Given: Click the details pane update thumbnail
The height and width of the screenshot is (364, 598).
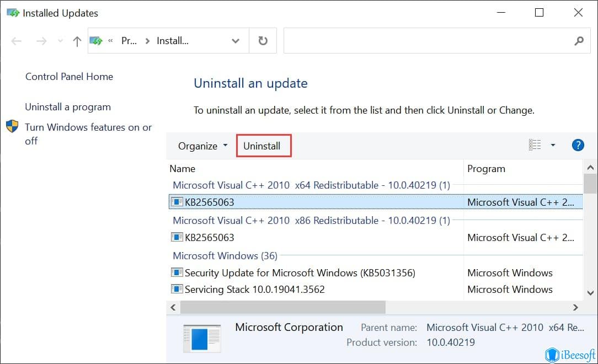Looking at the screenshot, I should (x=202, y=338).
